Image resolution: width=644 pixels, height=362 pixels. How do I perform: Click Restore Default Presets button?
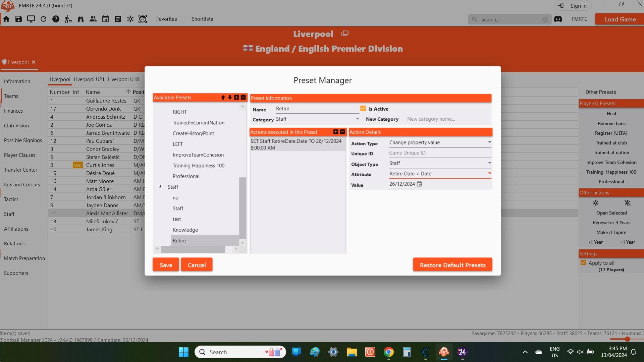(x=452, y=265)
